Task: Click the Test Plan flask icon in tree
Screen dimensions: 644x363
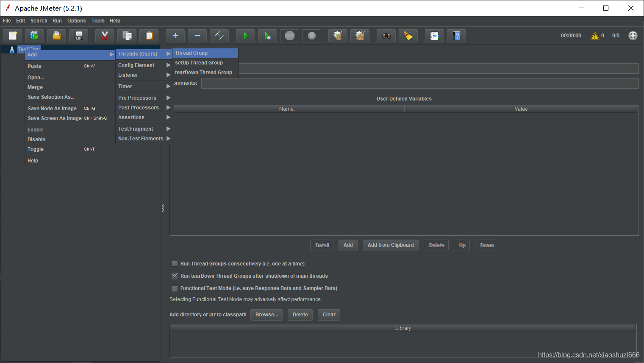Action: pyautogui.click(x=12, y=50)
